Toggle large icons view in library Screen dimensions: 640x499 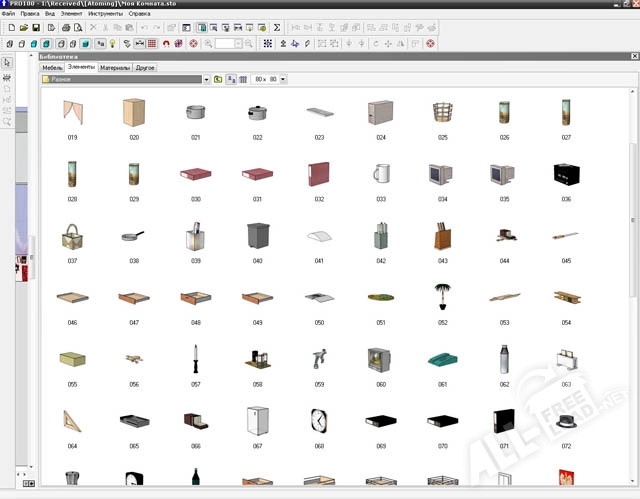[x=231, y=78]
